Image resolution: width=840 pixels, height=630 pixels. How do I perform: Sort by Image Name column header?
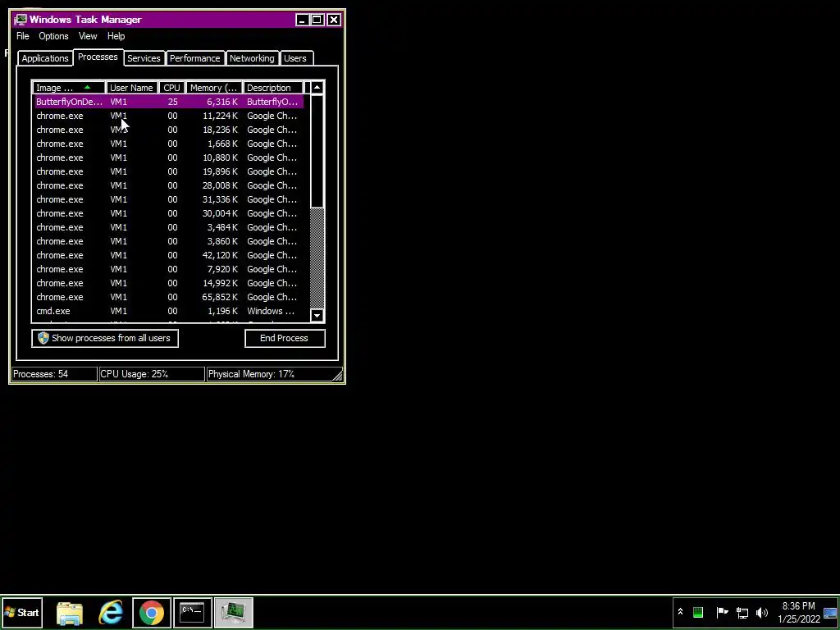pos(69,88)
